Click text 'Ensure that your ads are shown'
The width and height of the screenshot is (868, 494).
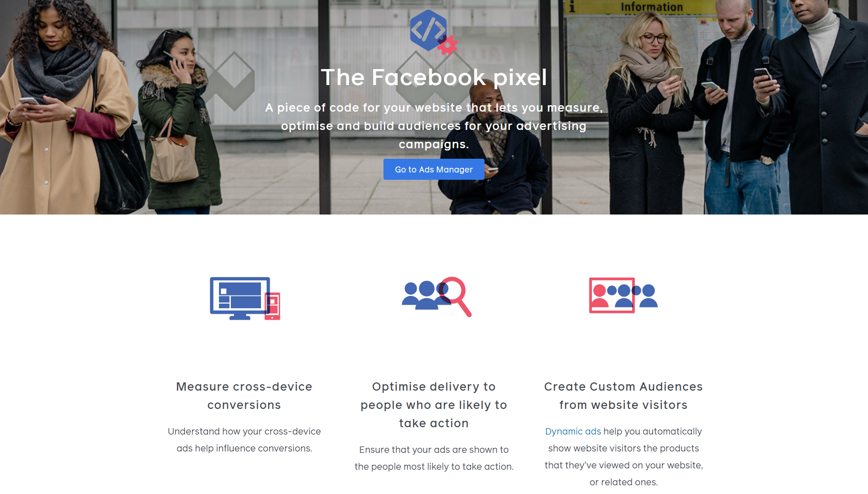(434, 450)
